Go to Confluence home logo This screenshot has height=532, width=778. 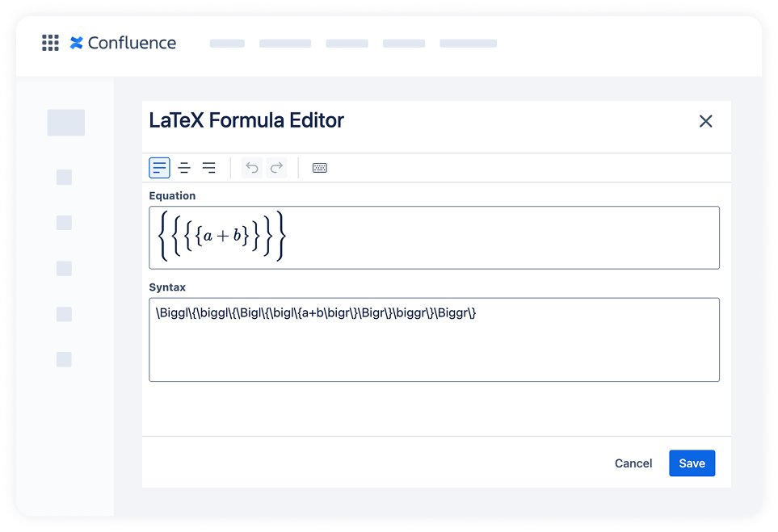[x=123, y=43]
